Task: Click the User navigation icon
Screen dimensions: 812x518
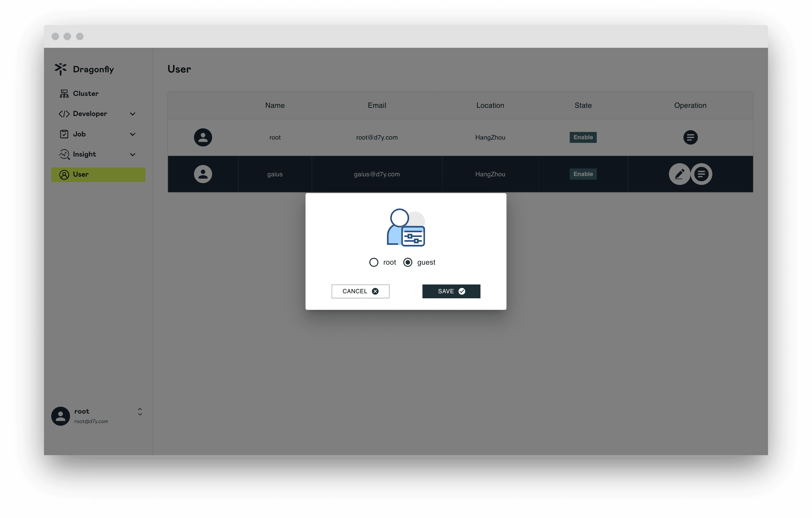Action: click(x=64, y=174)
